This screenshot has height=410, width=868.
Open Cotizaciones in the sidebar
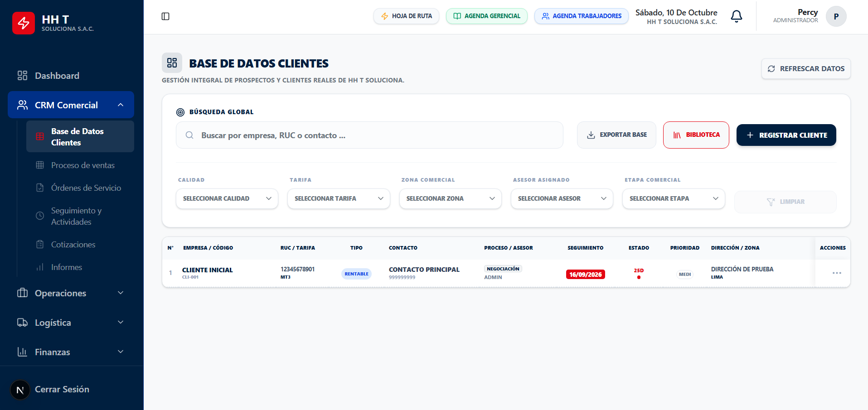(x=80, y=245)
